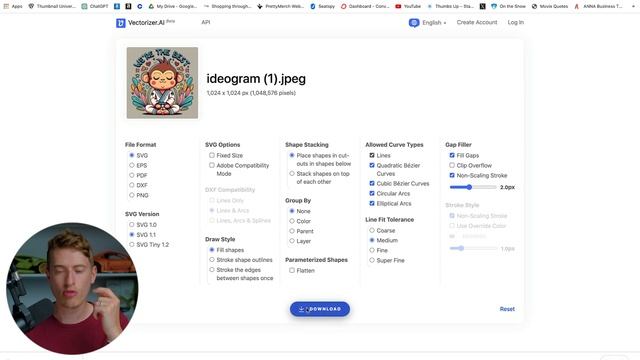Open the API page link

(x=206, y=22)
